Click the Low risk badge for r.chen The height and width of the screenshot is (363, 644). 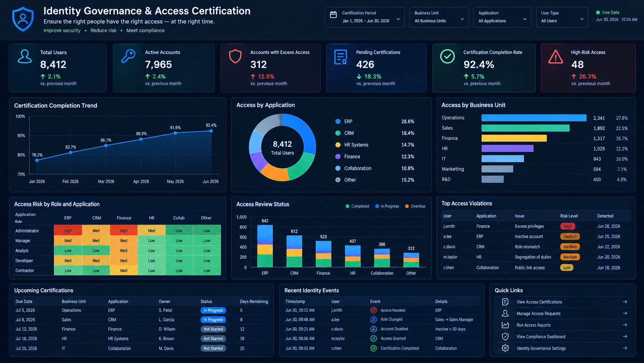[567, 267]
